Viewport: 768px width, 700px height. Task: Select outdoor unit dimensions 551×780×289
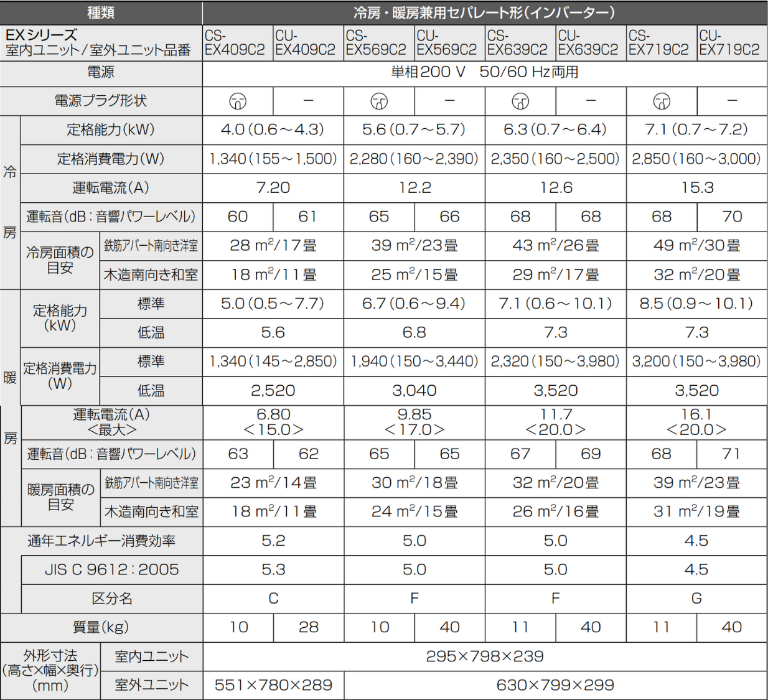click(273, 685)
